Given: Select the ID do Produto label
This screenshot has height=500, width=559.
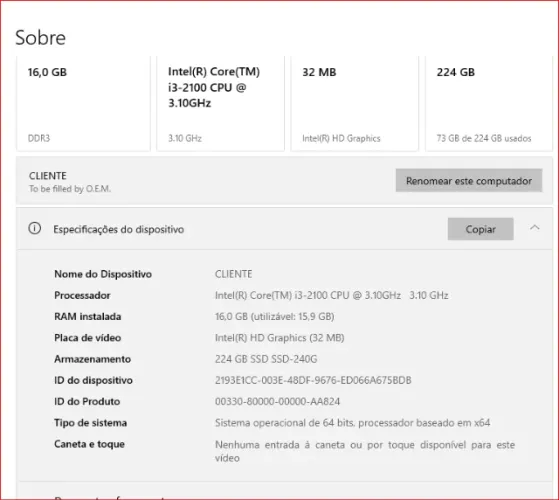Looking at the screenshot, I should tap(87, 401).
